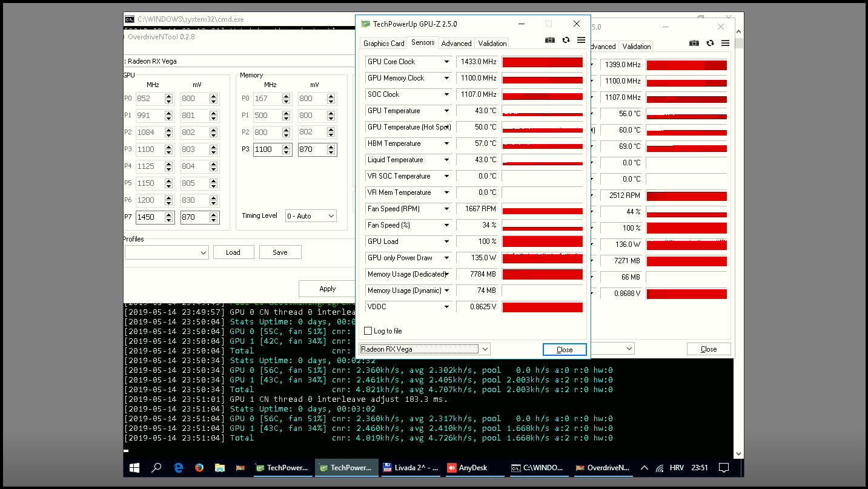Click the Apply button in OverdriveNTool
This screenshot has width=868, height=489.
point(328,289)
